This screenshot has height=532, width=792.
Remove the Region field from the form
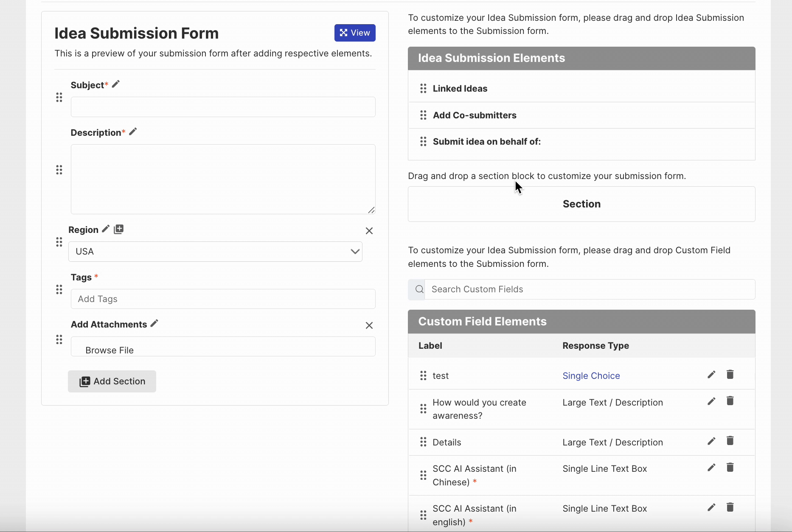pyautogui.click(x=369, y=231)
